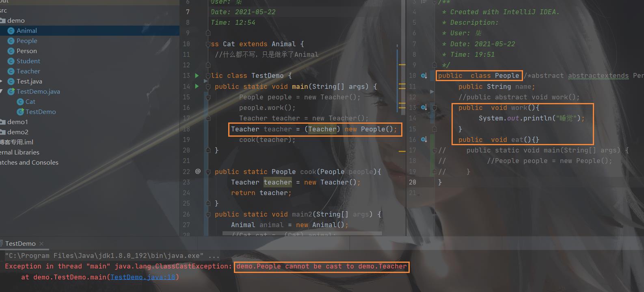Viewport: 644px width, 292px height.
Task: Fold the header comment in the People editor
Action: (434, 2)
